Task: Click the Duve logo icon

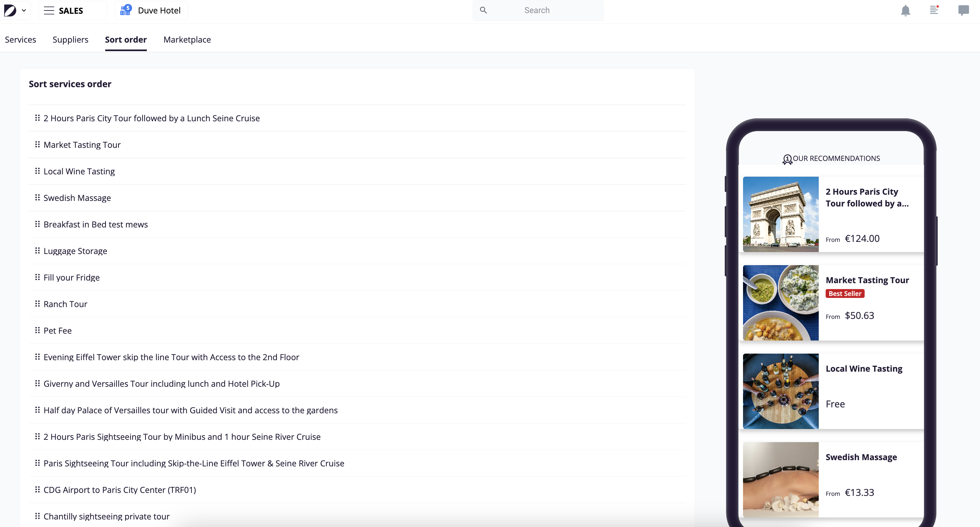Action: (10, 10)
